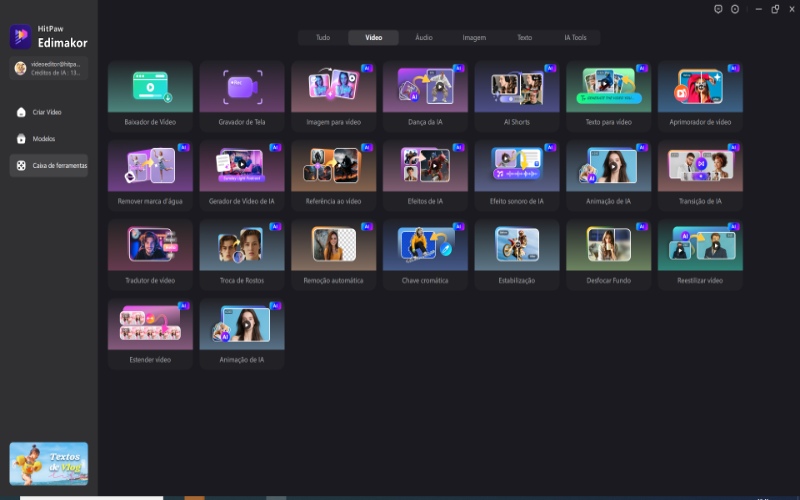Open the Textos de Vlog promo banner

(x=48, y=463)
